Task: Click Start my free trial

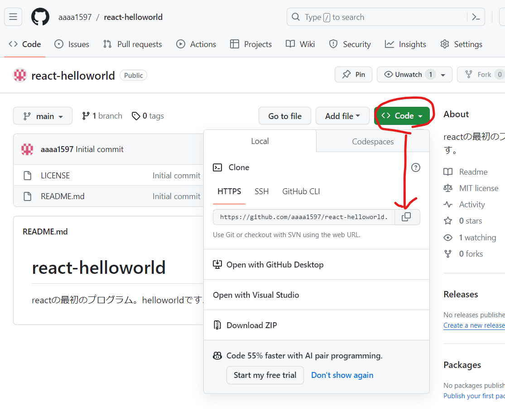Action: (x=265, y=375)
